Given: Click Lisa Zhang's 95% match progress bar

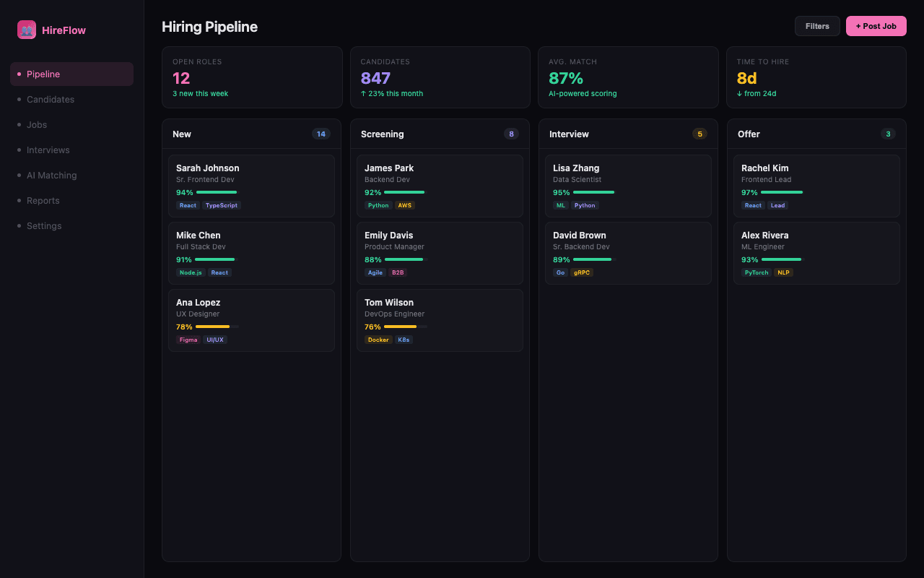Looking at the screenshot, I should [593, 192].
